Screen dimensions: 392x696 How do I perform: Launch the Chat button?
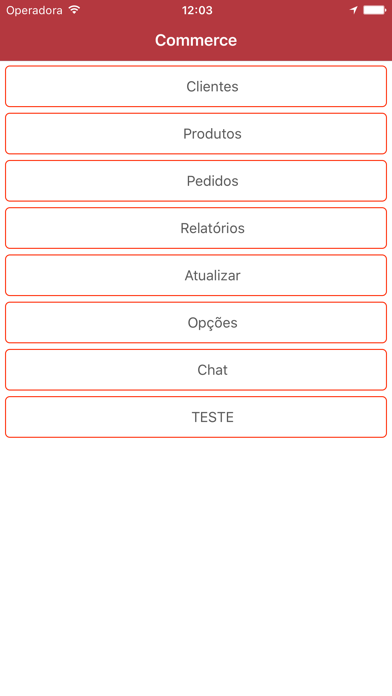click(196, 370)
